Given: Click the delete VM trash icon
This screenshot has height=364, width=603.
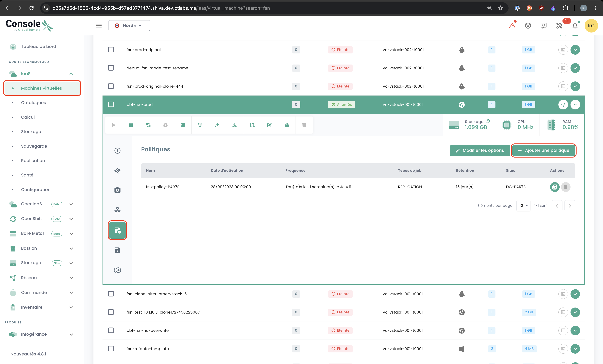Looking at the screenshot, I should coord(304,125).
